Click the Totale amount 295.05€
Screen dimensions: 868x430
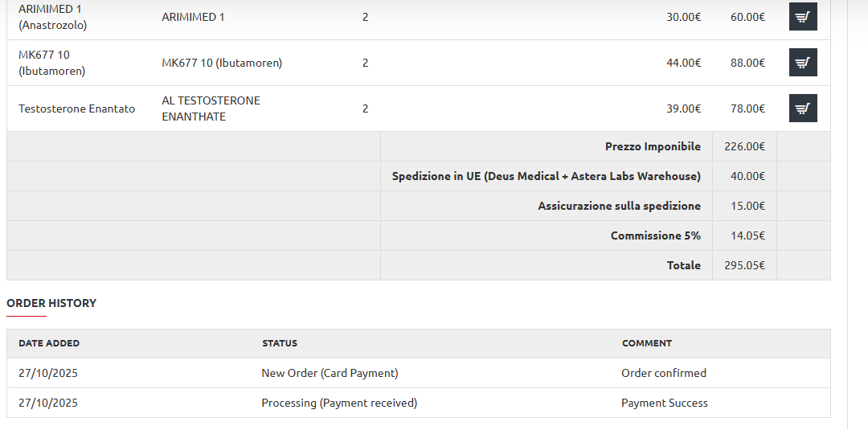coord(744,266)
